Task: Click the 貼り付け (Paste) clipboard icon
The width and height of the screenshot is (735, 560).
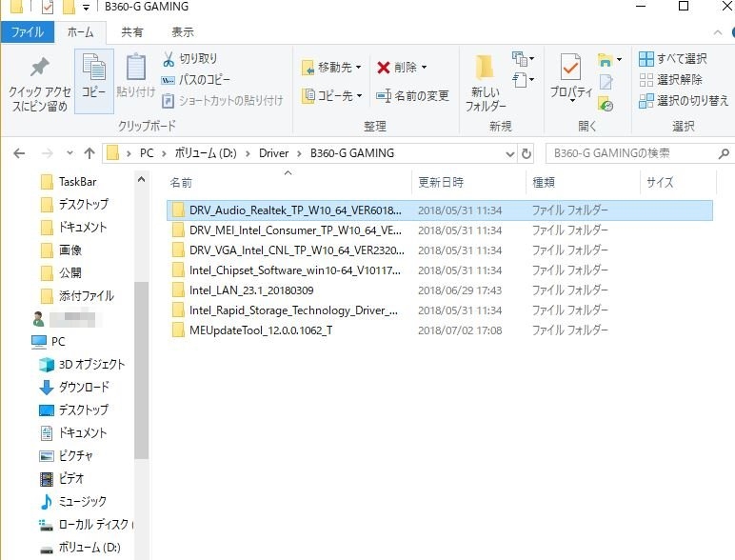Action: pyautogui.click(x=136, y=67)
